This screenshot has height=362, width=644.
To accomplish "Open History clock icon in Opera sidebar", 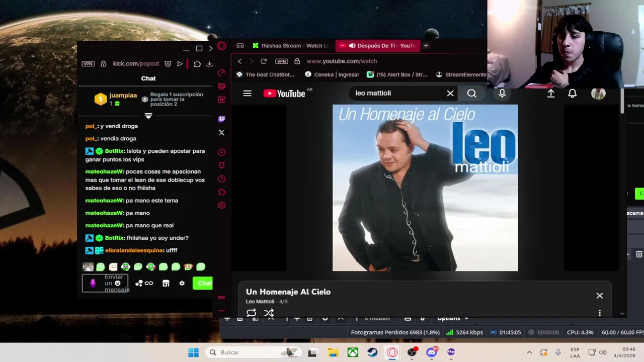I will [221, 178].
